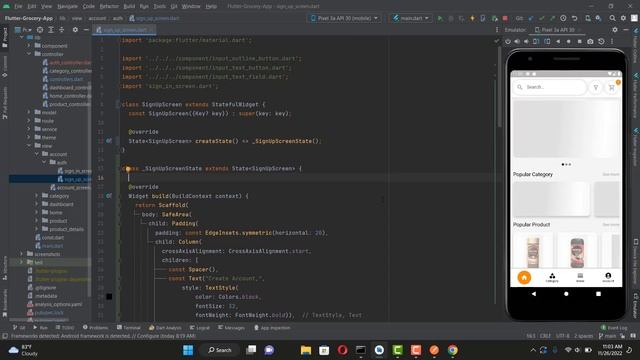This screenshot has height=360, width=640.
Task: Expand the model folder
Action: click(x=29, y=112)
